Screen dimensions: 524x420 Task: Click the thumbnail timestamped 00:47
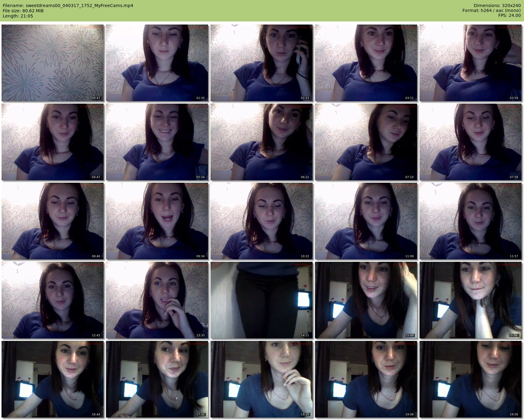click(52, 63)
